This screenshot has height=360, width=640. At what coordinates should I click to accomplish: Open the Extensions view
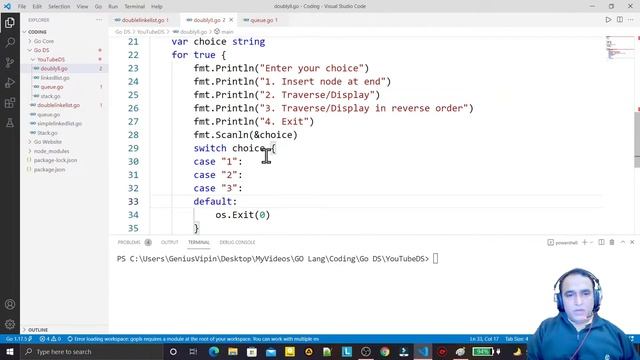click(10, 102)
